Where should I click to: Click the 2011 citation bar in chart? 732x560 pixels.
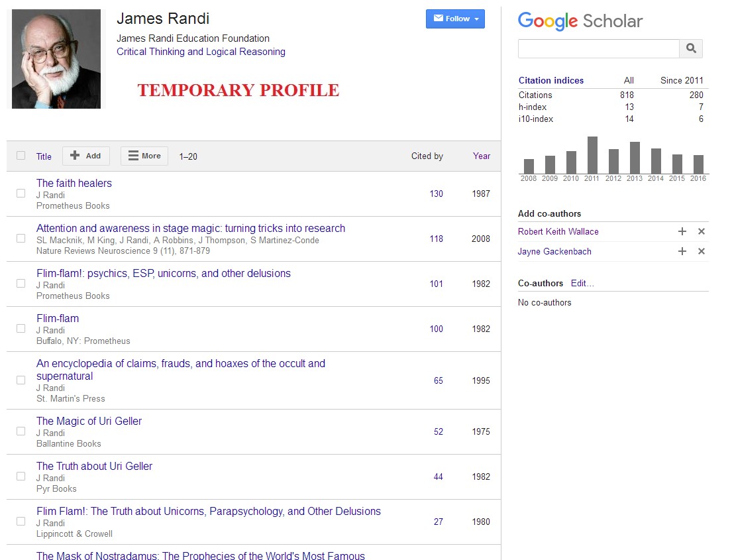click(x=592, y=155)
